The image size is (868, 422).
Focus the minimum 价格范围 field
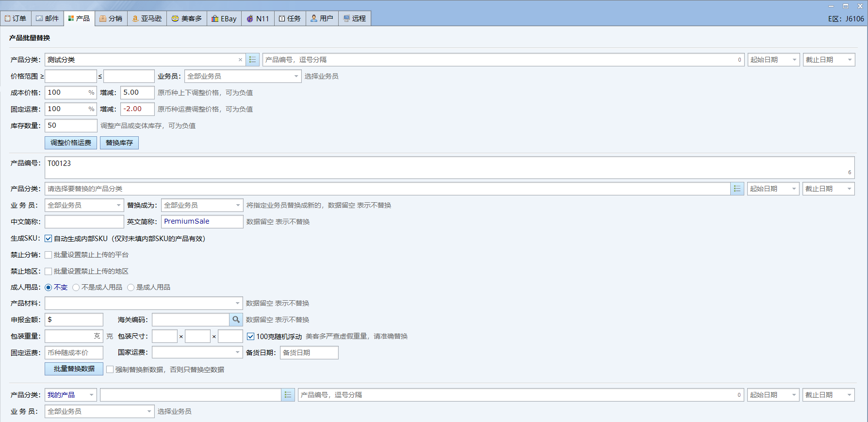(x=71, y=76)
